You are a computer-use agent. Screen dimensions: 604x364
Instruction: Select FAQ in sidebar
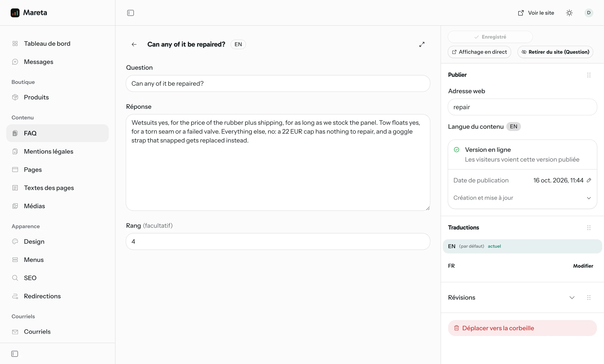coord(57,133)
